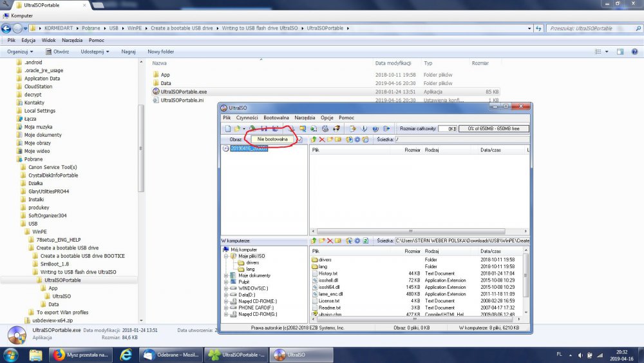Click the Nagraj button in Explorer toolbar
This screenshot has height=363, width=644.
coord(128,52)
